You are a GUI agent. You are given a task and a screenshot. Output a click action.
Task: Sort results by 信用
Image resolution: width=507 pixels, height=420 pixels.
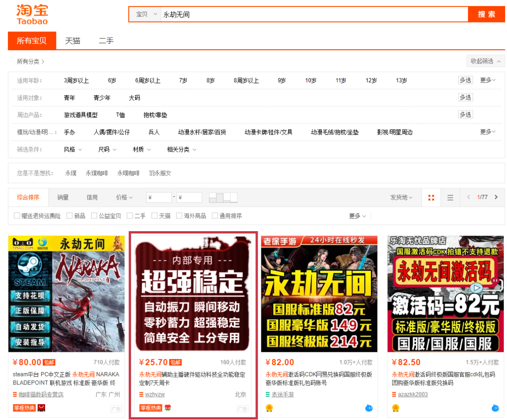coord(92,197)
